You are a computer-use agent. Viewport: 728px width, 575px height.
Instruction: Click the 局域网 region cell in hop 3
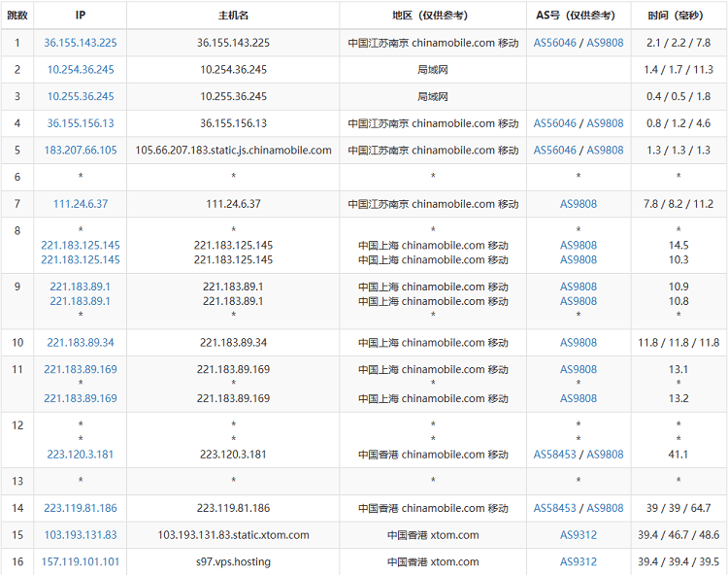[x=433, y=96]
